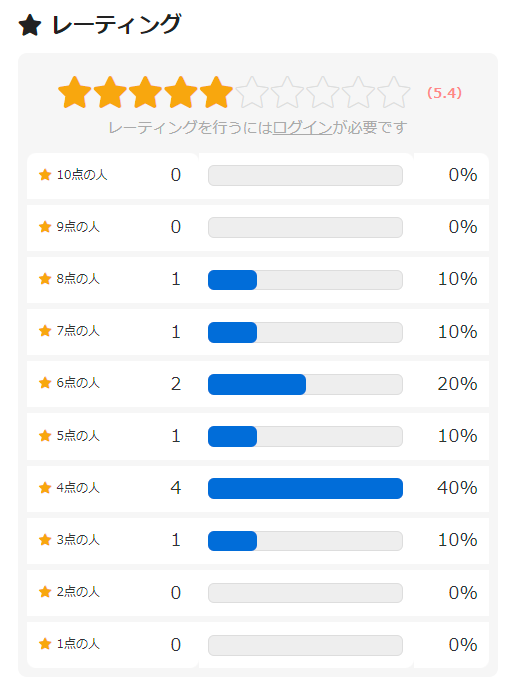Select the eighth empty rating star

point(323,93)
